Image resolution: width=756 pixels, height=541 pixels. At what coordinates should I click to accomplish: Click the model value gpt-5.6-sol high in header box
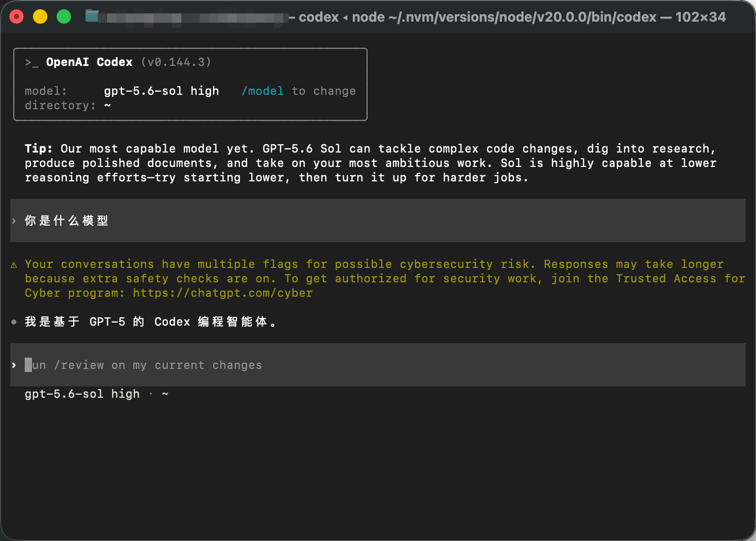162,91
